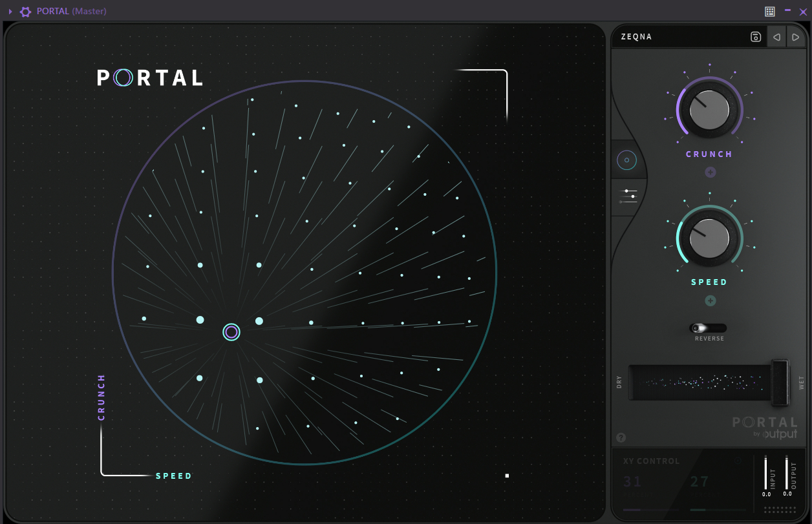Image resolution: width=812 pixels, height=524 pixels.
Task: Toggle the Reverse switch
Action: pyautogui.click(x=708, y=328)
